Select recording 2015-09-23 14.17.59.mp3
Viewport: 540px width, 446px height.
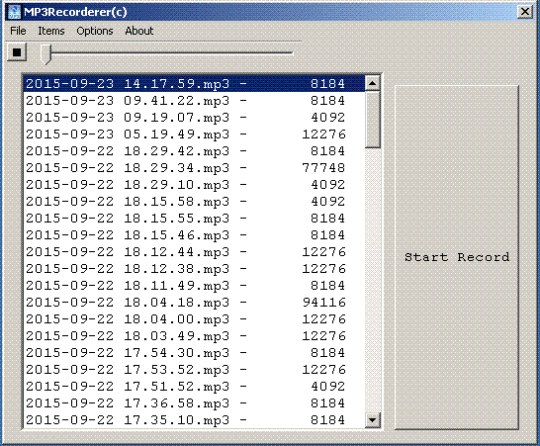[195, 84]
